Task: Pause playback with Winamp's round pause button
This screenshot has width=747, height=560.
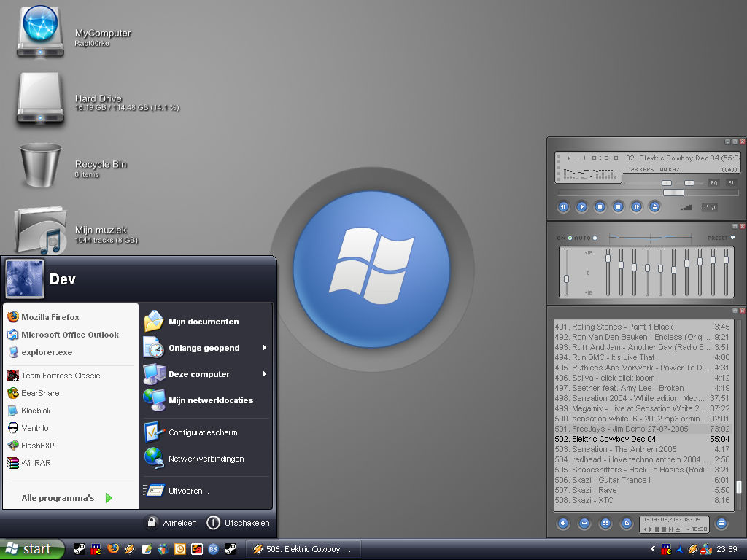Action: (x=600, y=206)
